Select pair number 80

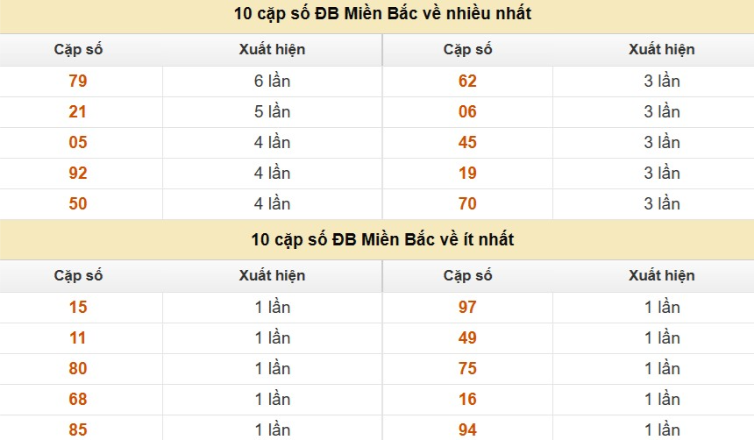[x=78, y=368]
